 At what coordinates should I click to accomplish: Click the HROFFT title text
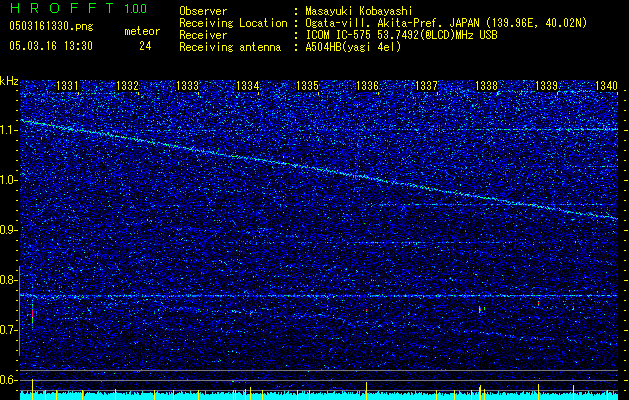62,8
